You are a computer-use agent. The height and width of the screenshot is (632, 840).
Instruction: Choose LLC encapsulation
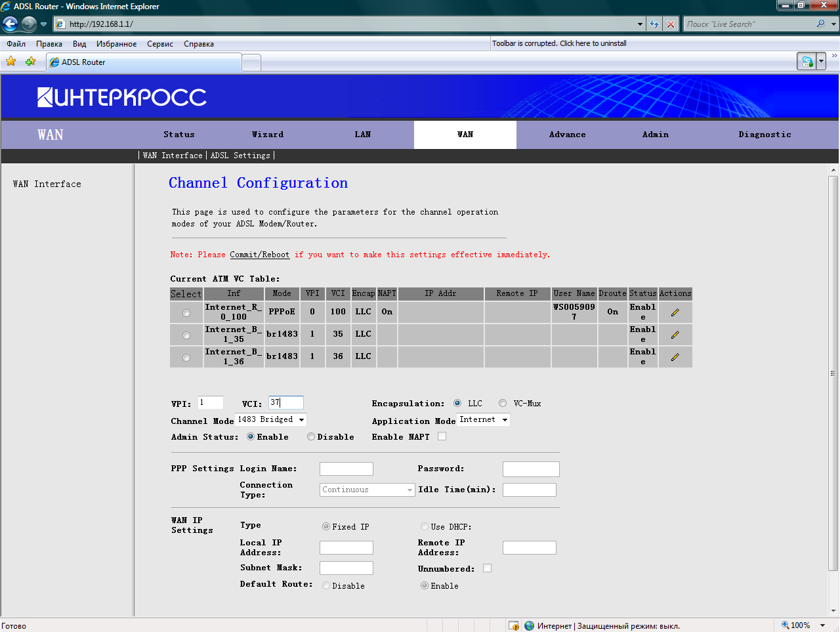(x=457, y=404)
